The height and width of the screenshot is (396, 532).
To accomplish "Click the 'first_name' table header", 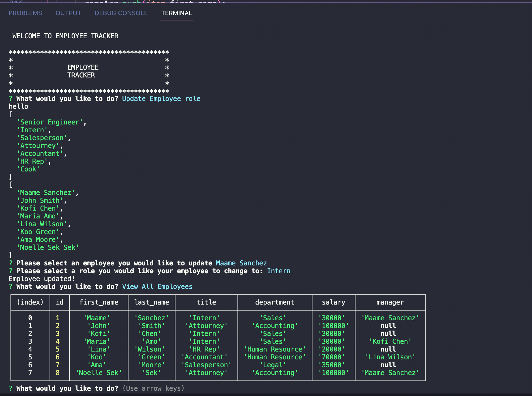I will (x=99, y=302).
